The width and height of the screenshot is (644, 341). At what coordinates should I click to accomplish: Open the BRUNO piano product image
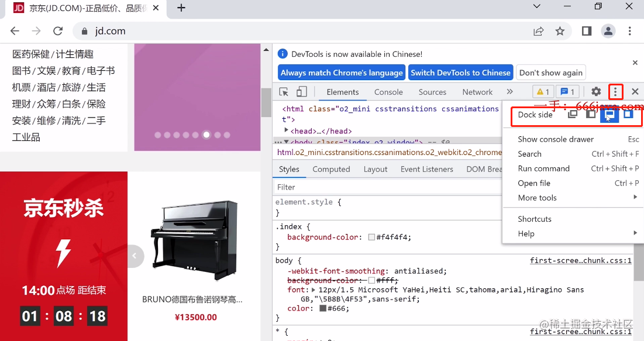[195, 240]
